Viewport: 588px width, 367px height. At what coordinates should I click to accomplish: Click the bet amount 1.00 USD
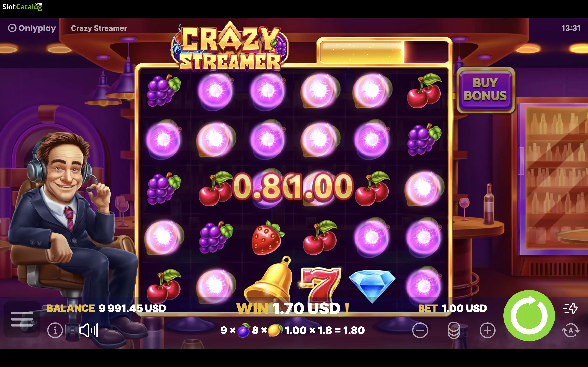464,308
